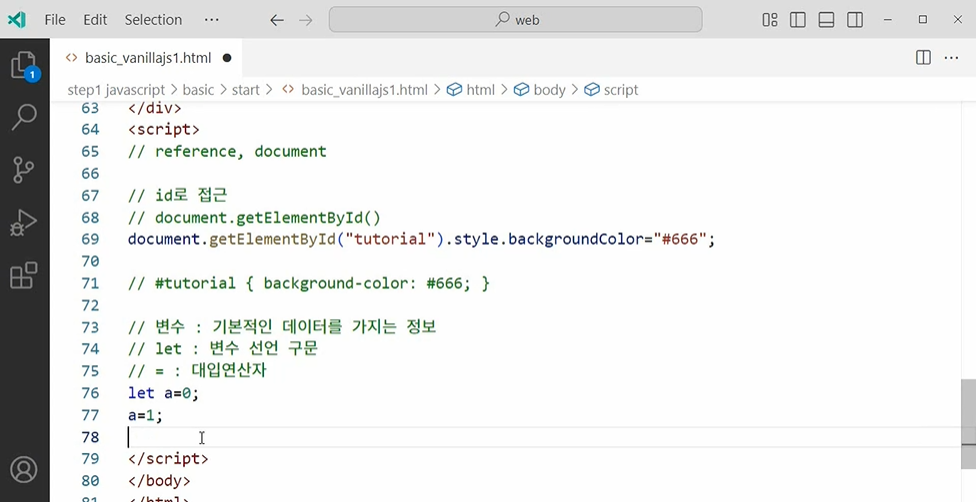Click the '// document.getElementById()' comment line
Image resolution: width=976 pixels, height=502 pixels.
click(254, 217)
